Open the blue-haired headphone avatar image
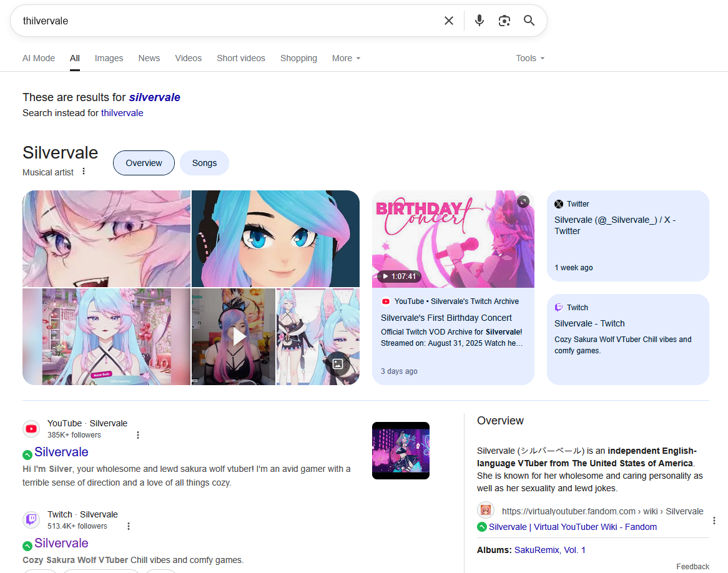This screenshot has height=573, width=728. click(x=276, y=238)
